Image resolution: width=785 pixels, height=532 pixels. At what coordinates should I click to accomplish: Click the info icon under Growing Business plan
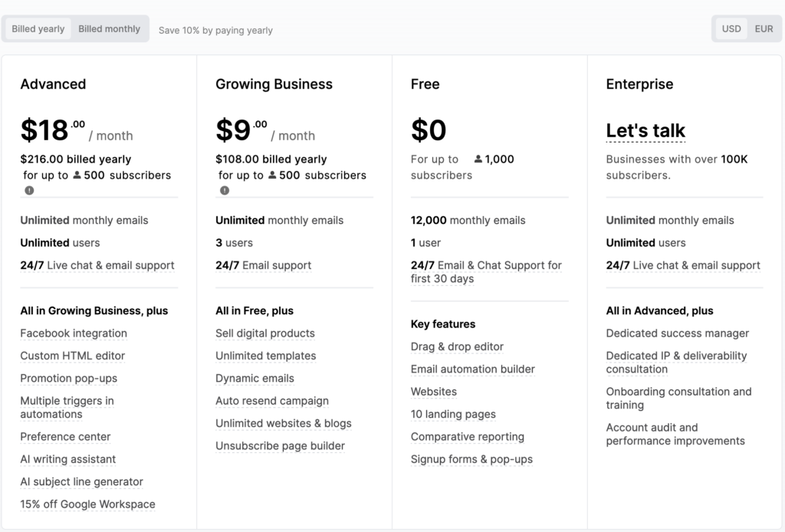point(225,190)
